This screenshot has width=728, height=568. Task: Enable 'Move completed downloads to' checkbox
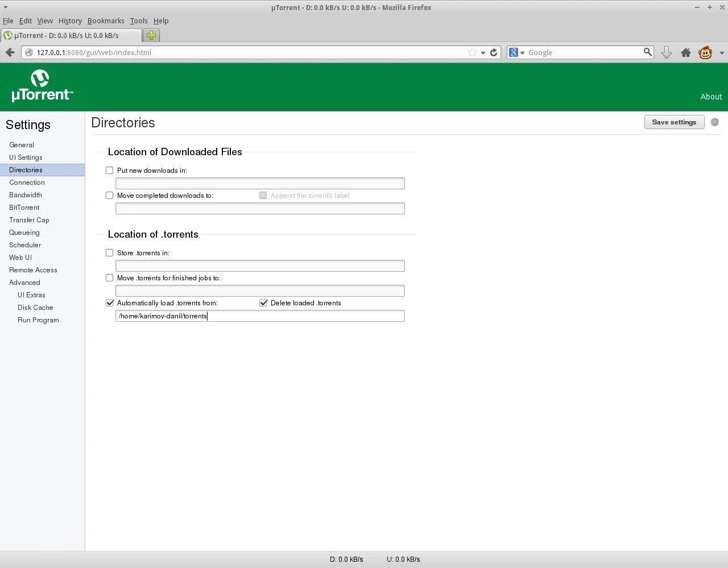(110, 195)
